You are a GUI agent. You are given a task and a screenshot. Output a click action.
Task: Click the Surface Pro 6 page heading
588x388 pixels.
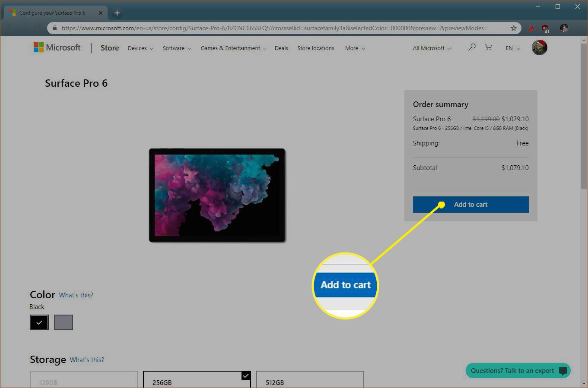[76, 83]
